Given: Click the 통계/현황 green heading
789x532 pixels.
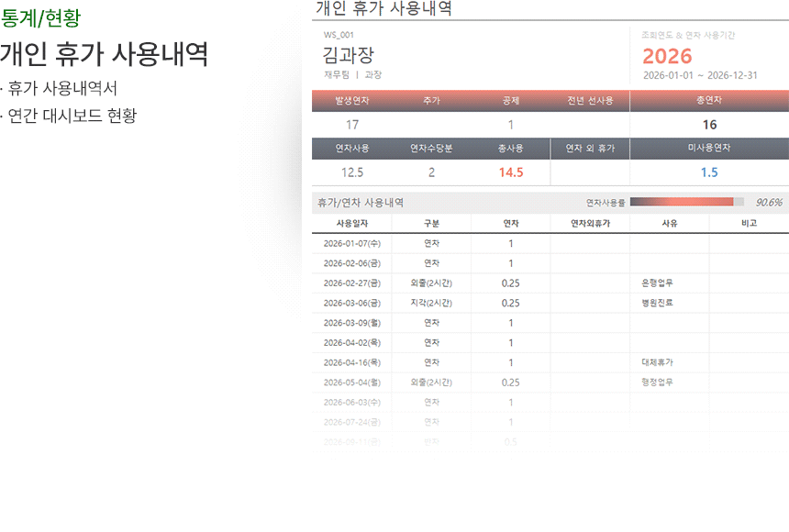Looking at the screenshot, I should click(39, 17).
